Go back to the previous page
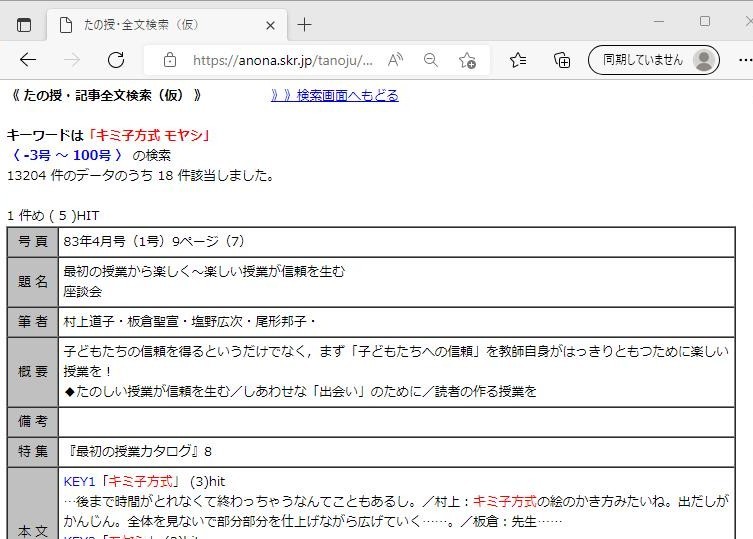The width and height of the screenshot is (753, 539). tap(28, 60)
